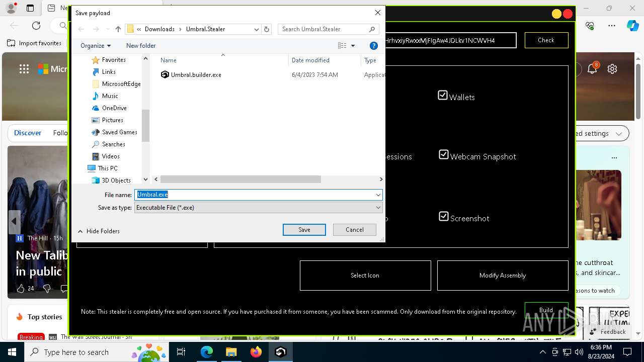Select the Umbral.builder.exe file icon

tap(165, 75)
